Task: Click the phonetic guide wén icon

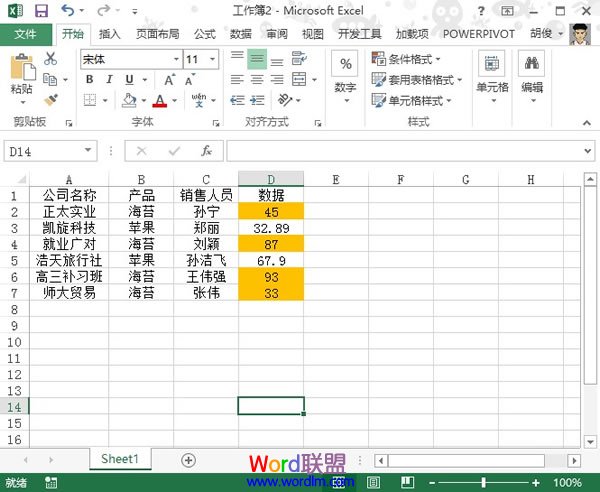Action: pos(199,100)
